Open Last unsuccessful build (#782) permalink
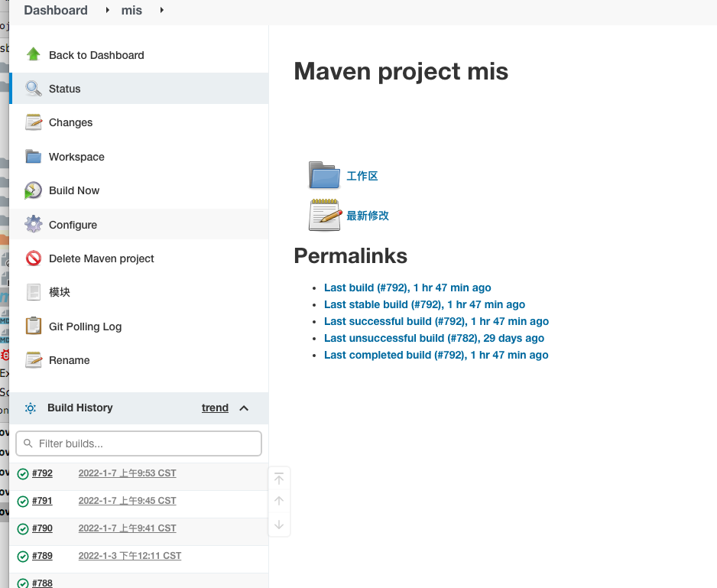 pyautogui.click(x=434, y=338)
